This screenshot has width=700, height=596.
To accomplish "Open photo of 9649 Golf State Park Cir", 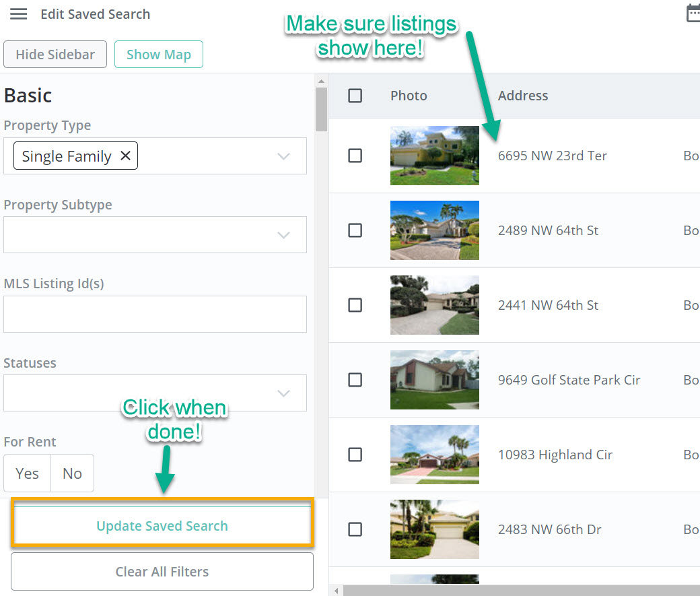I will coord(434,379).
